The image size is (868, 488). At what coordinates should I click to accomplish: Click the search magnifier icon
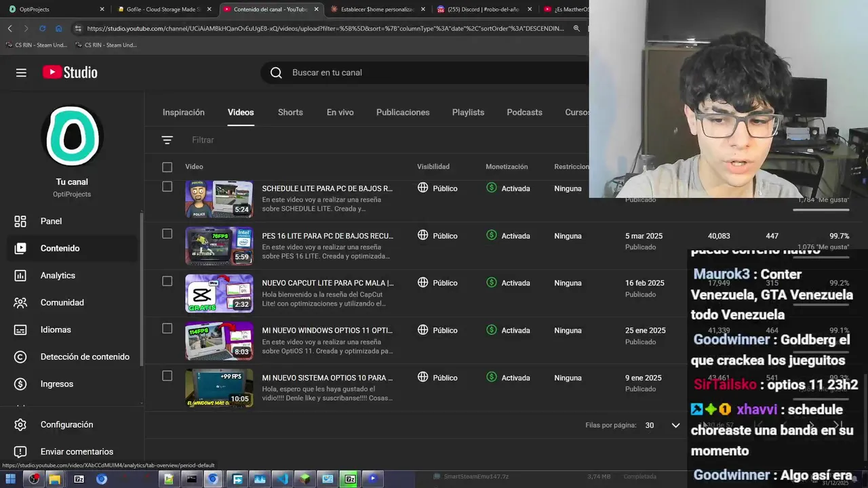276,73
